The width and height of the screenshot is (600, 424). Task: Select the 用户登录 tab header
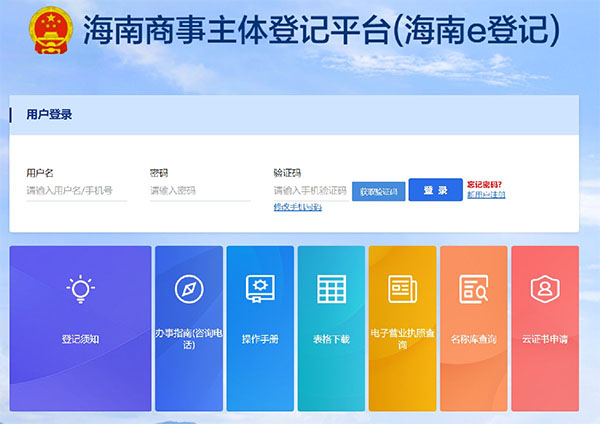(x=49, y=115)
